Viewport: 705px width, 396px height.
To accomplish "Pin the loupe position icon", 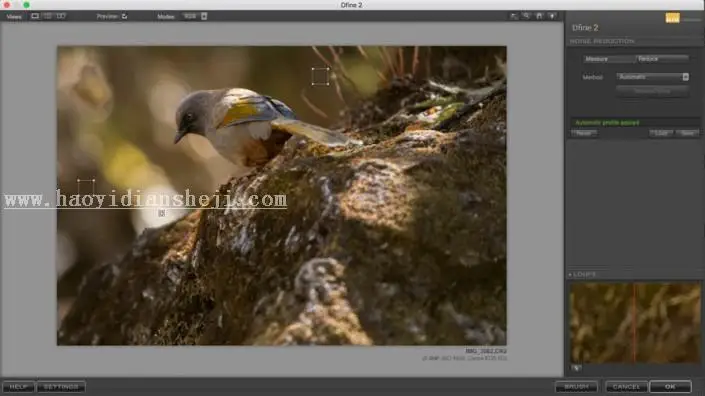I will pos(576,368).
